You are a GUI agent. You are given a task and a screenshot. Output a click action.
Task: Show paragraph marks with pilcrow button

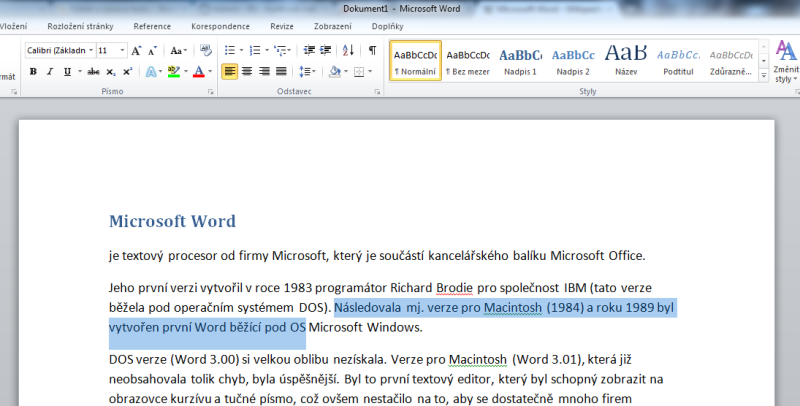372,50
